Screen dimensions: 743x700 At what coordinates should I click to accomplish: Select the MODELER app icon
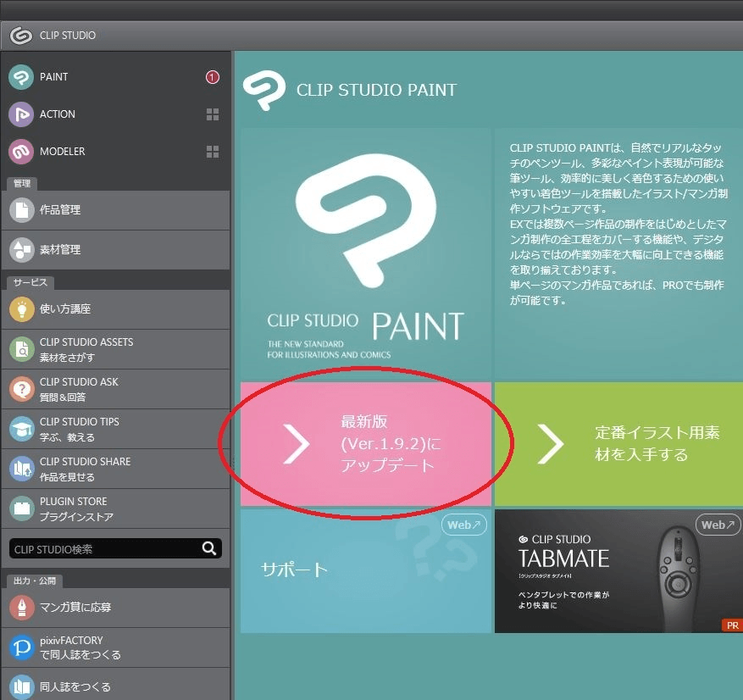pos(21,152)
